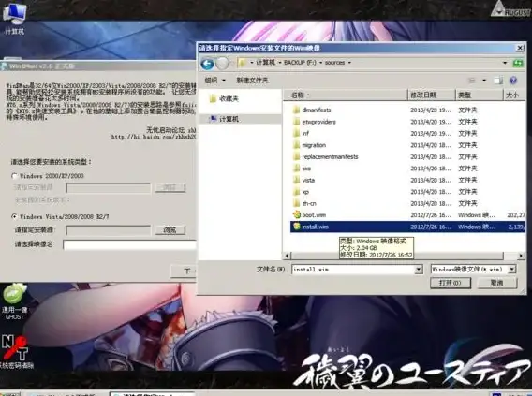
Task: Sort by the 修改日期 column header
Action: click(431, 95)
